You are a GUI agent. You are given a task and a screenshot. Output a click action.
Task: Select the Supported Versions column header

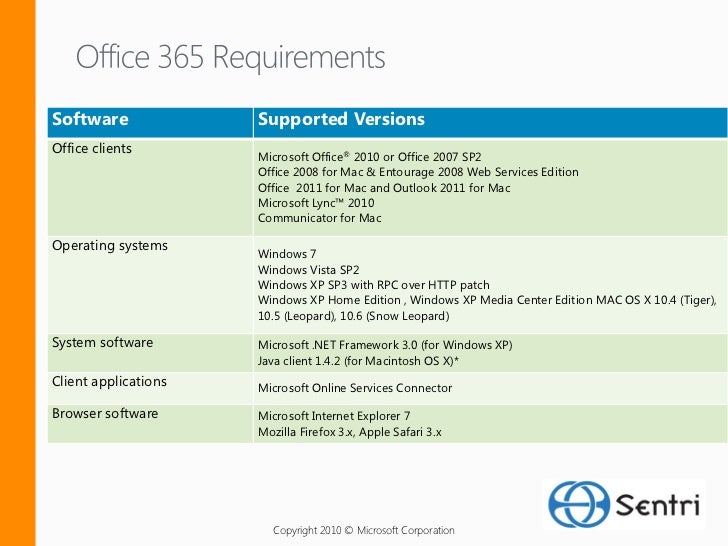[x=341, y=119]
